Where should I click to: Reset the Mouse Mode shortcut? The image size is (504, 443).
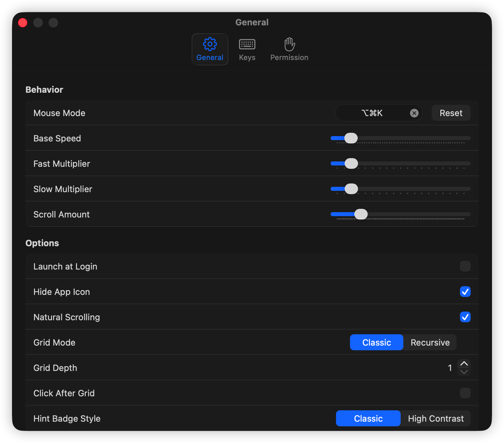451,113
